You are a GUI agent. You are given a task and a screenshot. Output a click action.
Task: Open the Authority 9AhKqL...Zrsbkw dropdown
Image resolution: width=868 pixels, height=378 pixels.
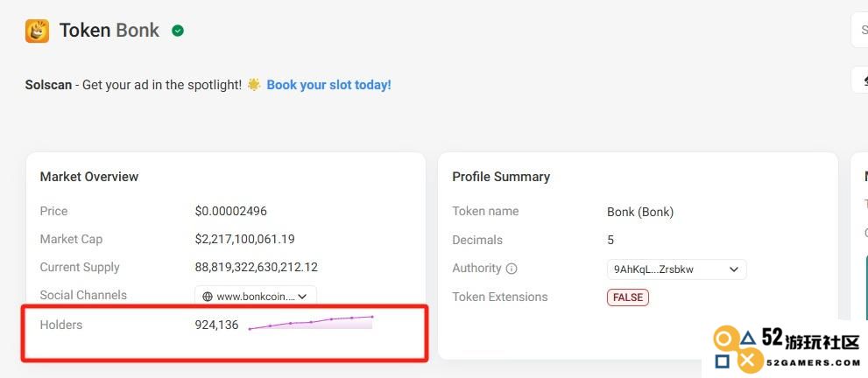(676, 269)
